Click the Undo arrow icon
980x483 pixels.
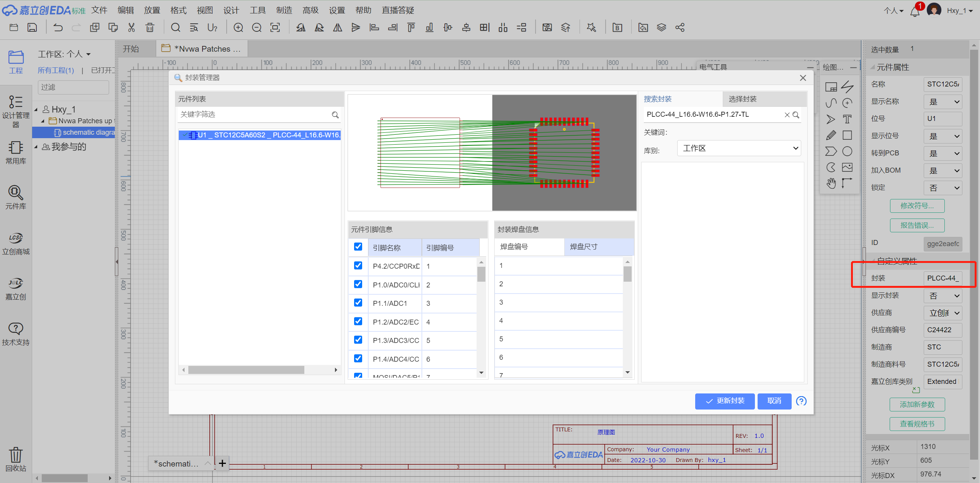tap(58, 28)
